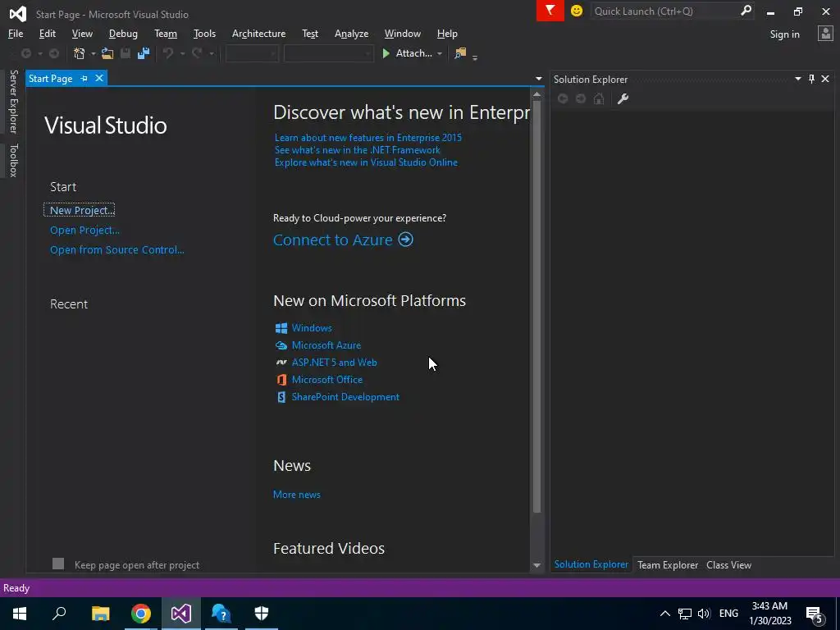The image size is (840, 630).
Task: Click the Solution Explorer Home icon
Action: tap(599, 98)
